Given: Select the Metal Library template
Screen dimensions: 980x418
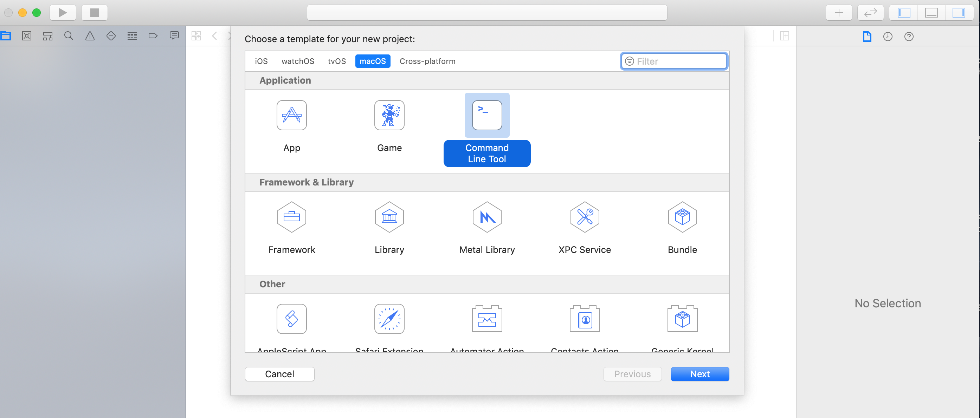Looking at the screenshot, I should [x=486, y=217].
